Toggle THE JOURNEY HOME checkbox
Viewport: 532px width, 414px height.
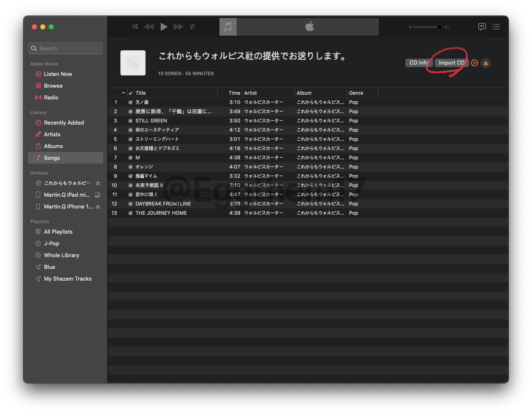tap(130, 213)
